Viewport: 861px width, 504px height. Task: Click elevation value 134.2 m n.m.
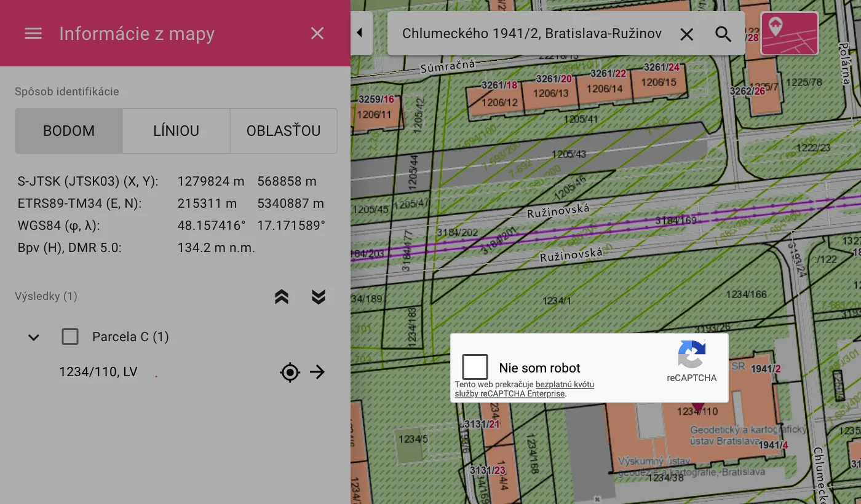click(216, 248)
